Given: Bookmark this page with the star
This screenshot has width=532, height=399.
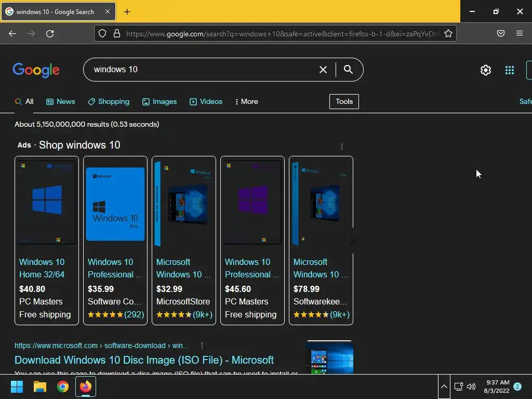Looking at the screenshot, I should tap(448, 33).
